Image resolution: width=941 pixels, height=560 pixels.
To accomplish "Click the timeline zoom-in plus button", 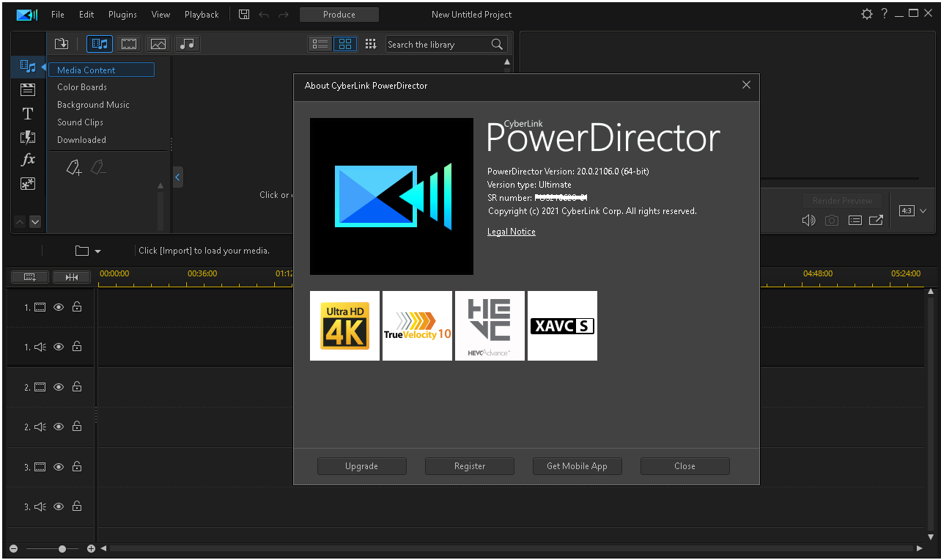I will pos(91,548).
